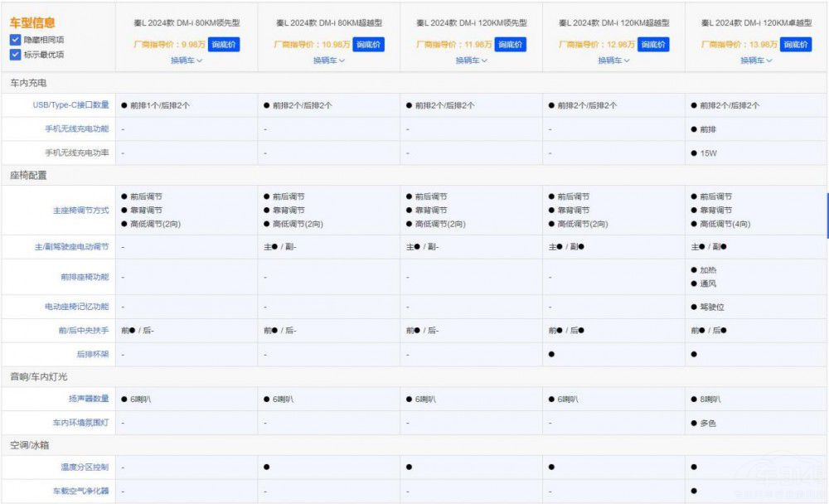This screenshot has width=829, height=504.
Task: Toggle the 标示最优项 checkbox
Action: (x=16, y=55)
